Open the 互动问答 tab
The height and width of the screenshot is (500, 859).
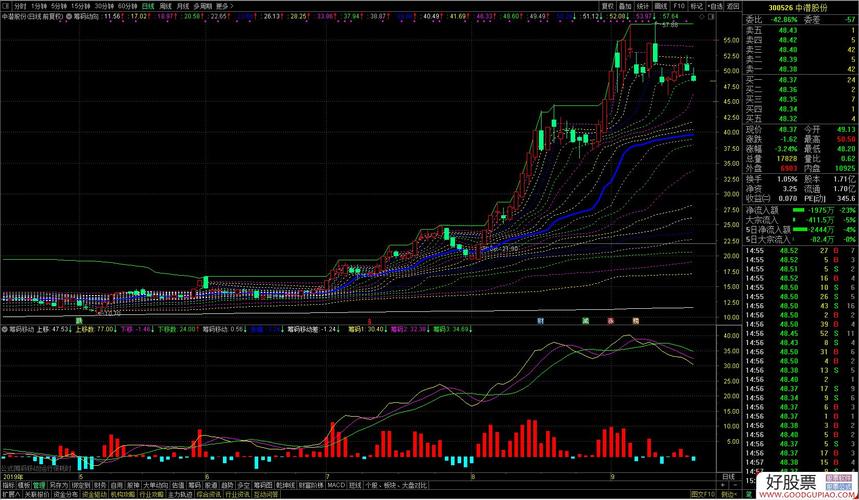tap(265, 494)
